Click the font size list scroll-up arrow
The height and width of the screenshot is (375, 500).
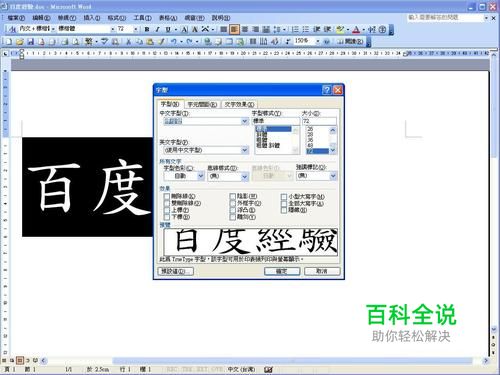(332, 130)
